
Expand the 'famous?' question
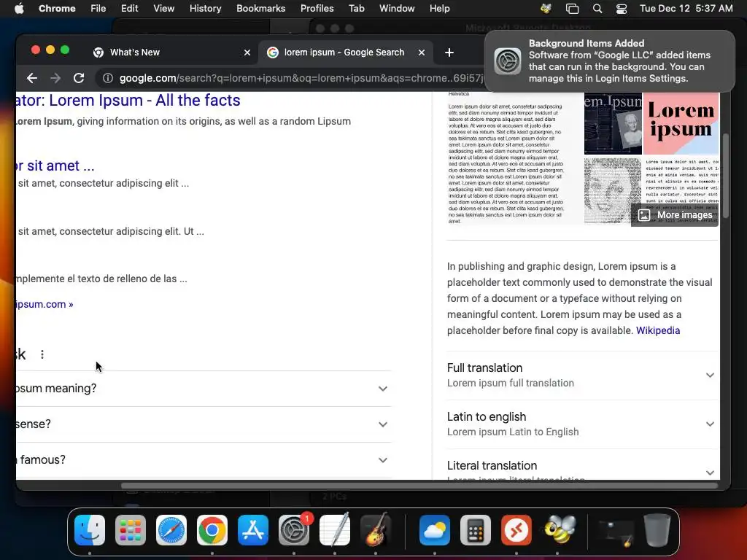click(204, 460)
